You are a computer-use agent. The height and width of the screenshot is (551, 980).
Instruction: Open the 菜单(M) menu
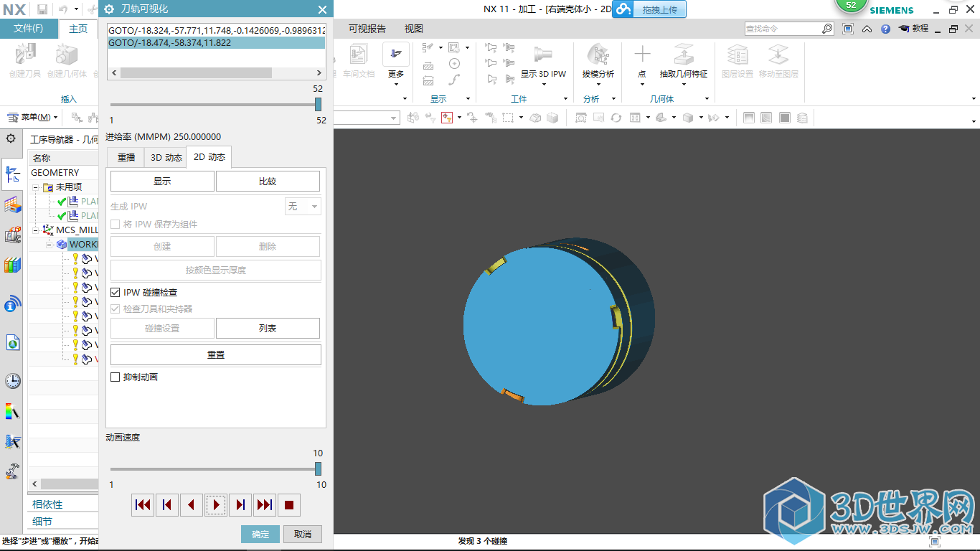coord(33,117)
